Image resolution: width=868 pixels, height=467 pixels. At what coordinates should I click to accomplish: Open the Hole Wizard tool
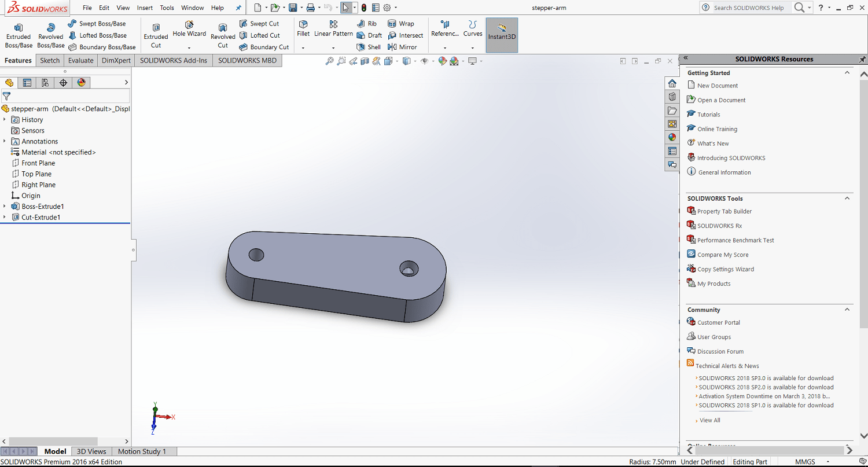(x=189, y=29)
